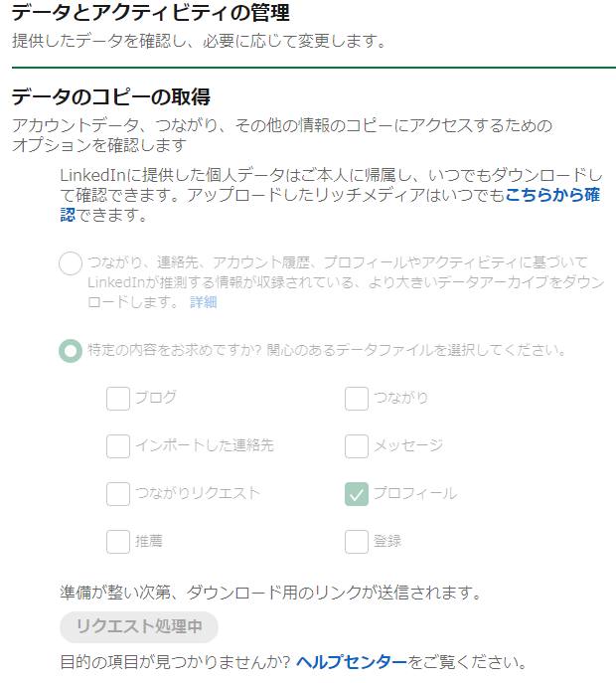Enable the つながり checkbox
The image size is (616, 683).
pos(357,399)
